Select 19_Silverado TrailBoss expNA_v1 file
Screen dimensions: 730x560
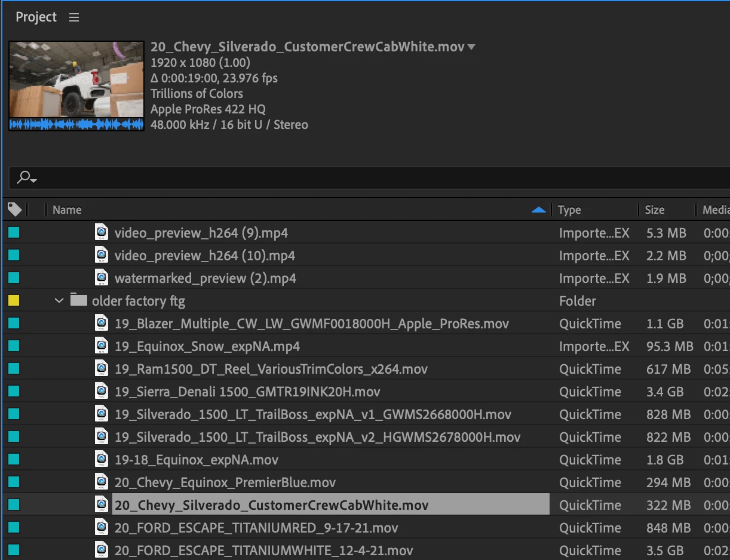pos(313,414)
